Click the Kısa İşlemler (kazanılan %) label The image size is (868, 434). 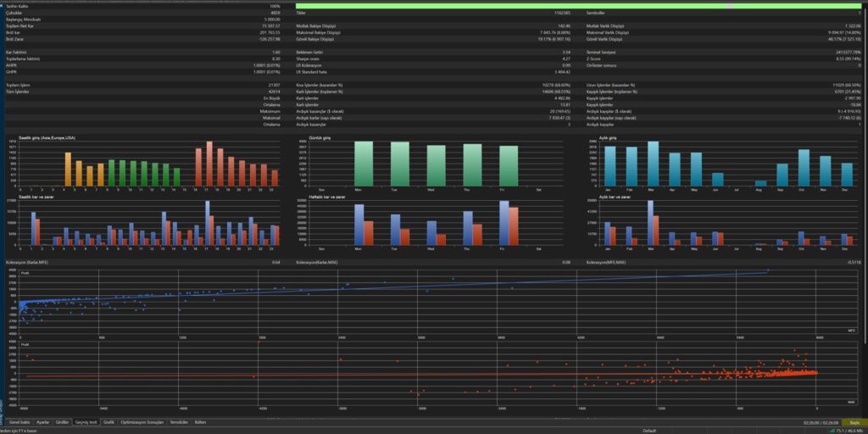[320, 85]
